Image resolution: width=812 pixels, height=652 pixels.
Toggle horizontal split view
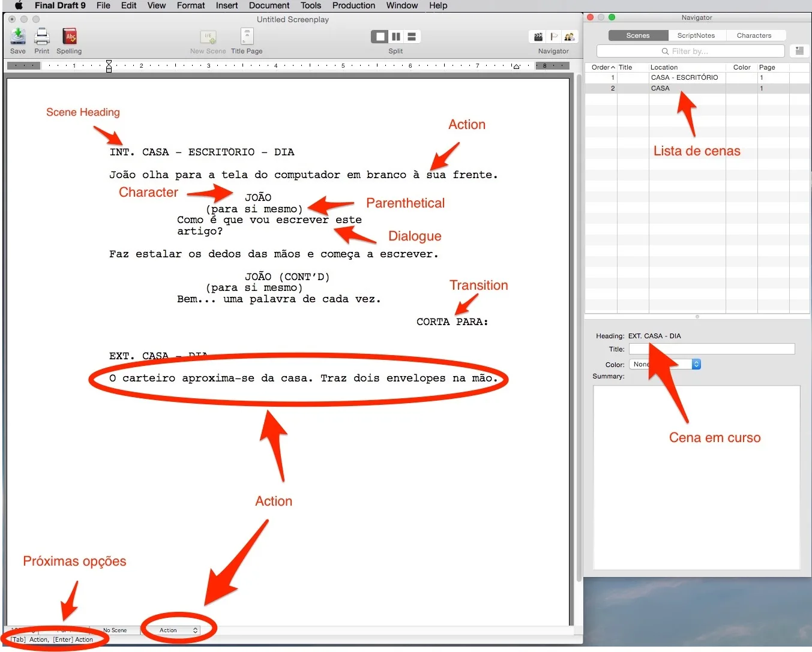412,37
